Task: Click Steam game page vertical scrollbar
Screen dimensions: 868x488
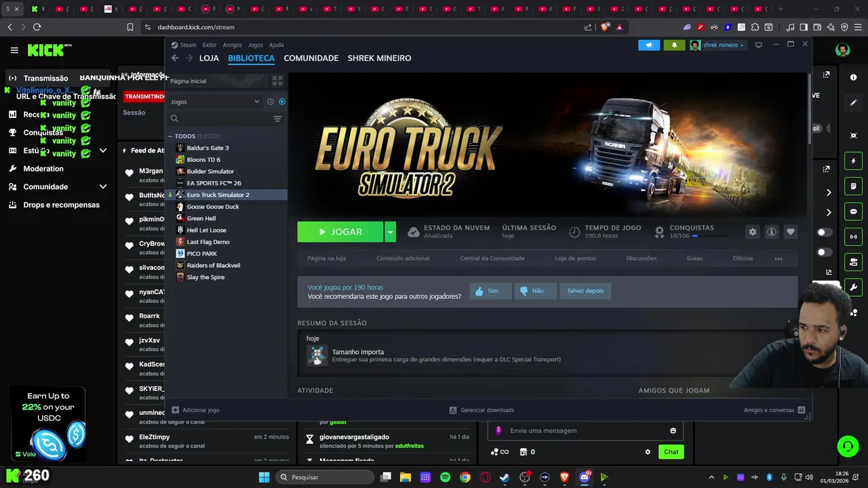Action: 809,108
